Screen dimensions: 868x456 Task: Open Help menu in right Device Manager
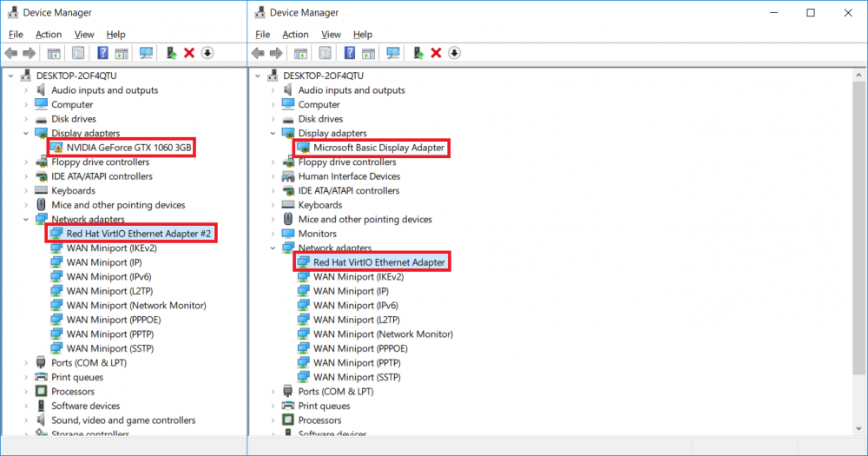tap(363, 35)
